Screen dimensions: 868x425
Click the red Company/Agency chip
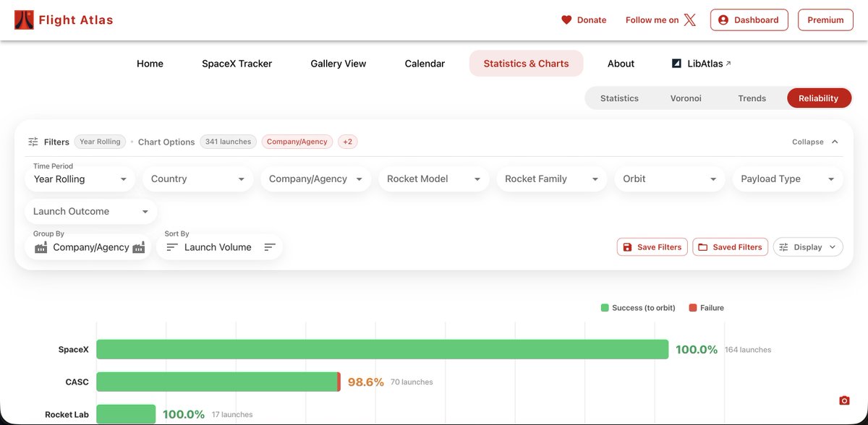pyautogui.click(x=297, y=142)
